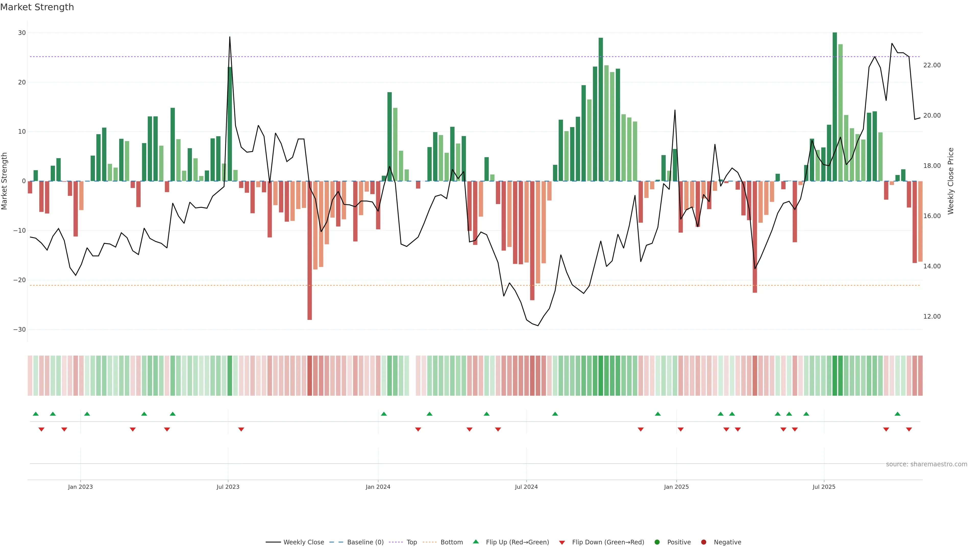Click the first green flip-up triangle marker
The image size is (980, 551).
[x=36, y=414]
